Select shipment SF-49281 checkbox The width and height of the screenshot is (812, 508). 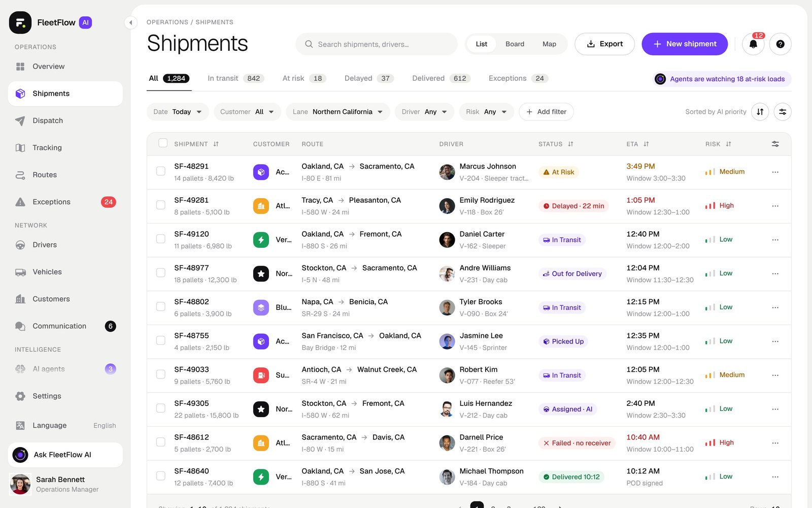click(x=161, y=205)
